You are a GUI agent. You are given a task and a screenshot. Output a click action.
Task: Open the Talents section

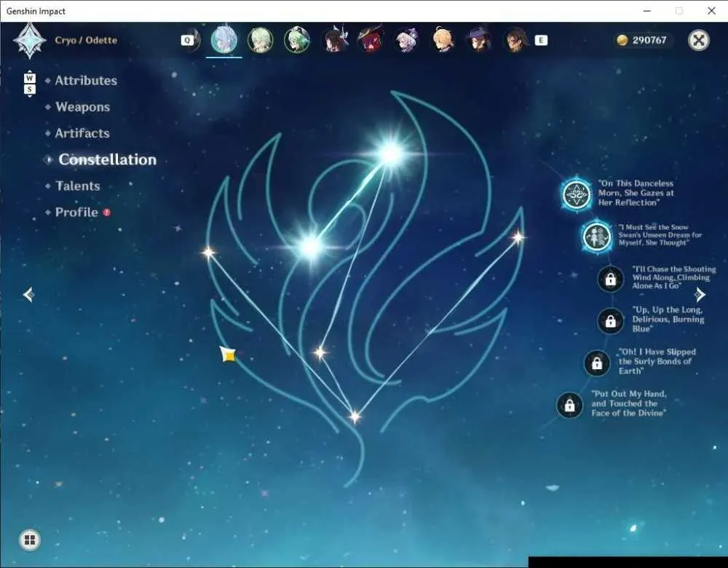point(78,186)
